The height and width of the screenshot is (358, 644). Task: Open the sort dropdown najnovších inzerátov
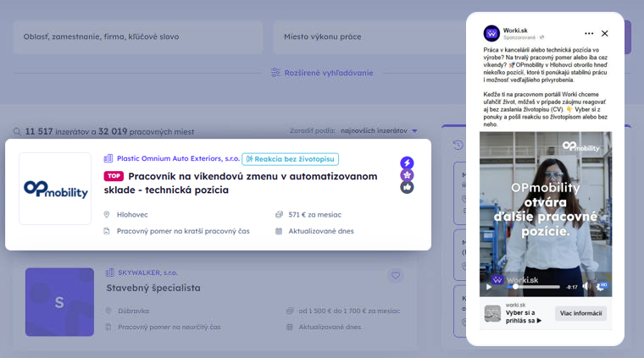(x=379, y=131)
